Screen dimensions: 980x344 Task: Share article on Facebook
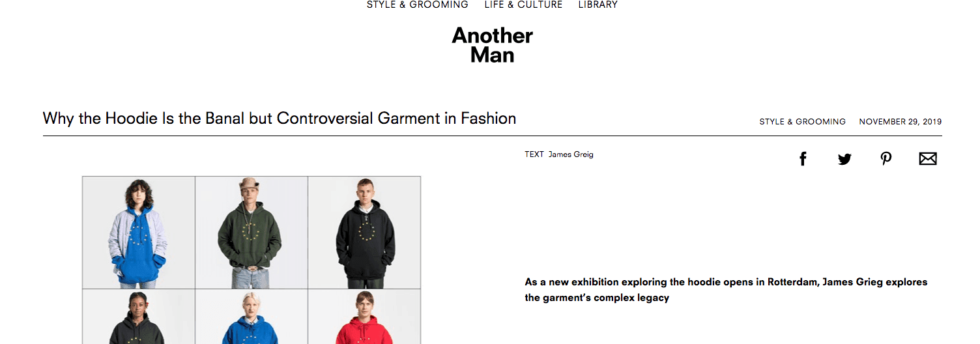803,158
